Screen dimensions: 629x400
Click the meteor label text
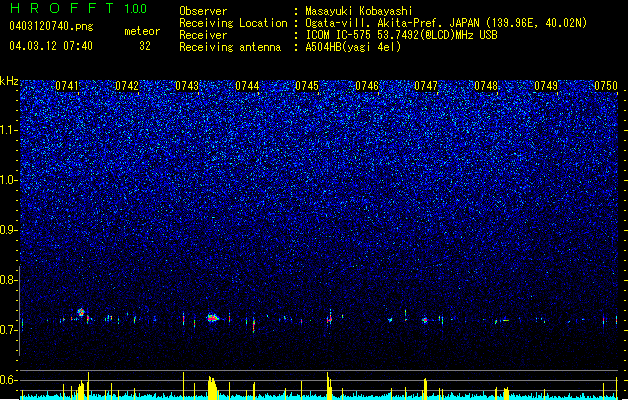tap(142, 31)
